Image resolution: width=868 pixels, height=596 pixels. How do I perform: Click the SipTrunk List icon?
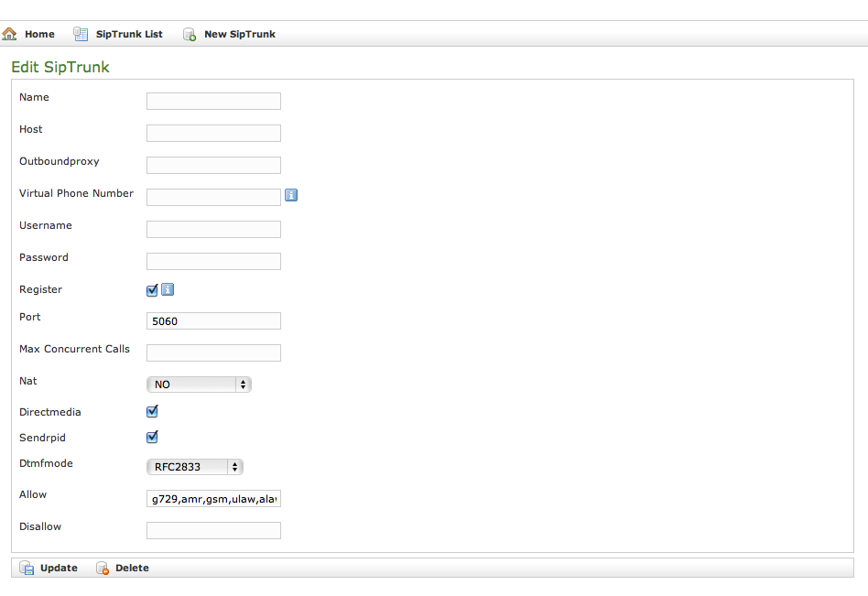81,34
